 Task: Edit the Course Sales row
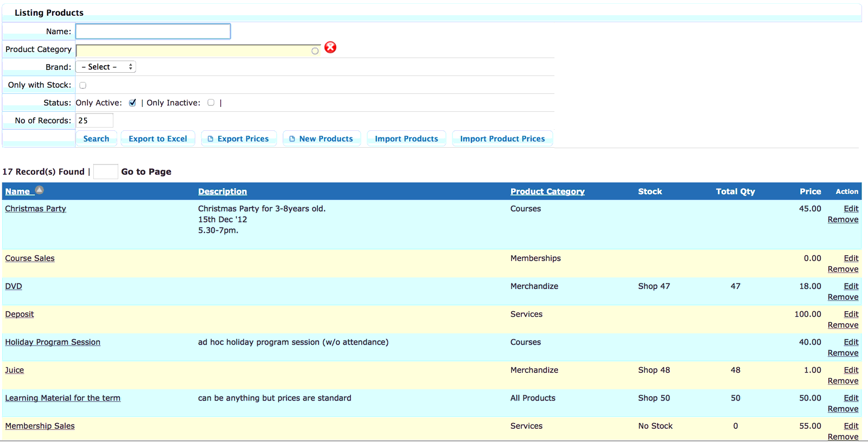(851, 258)
